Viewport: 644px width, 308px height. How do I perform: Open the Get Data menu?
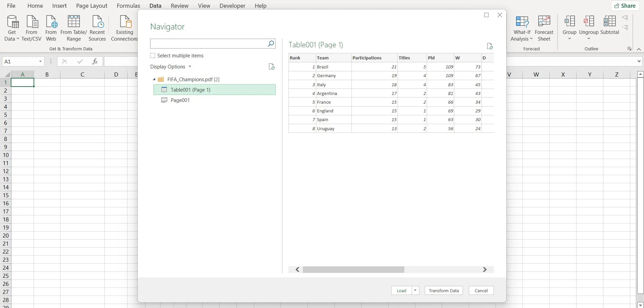tap(12, 29)
